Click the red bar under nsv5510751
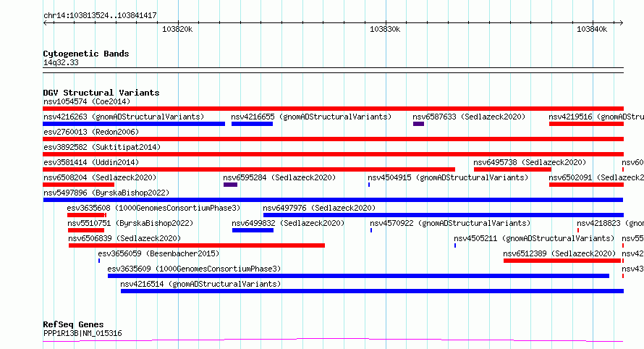Screen dimensions: 644x349 [x=86, y=230]
